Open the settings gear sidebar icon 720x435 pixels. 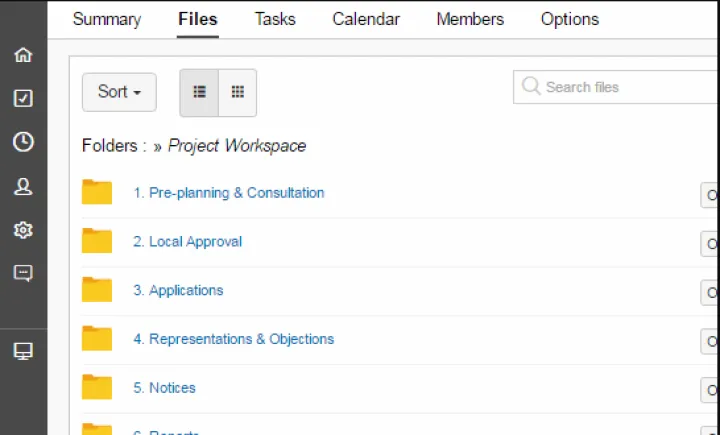coord(23,230)
